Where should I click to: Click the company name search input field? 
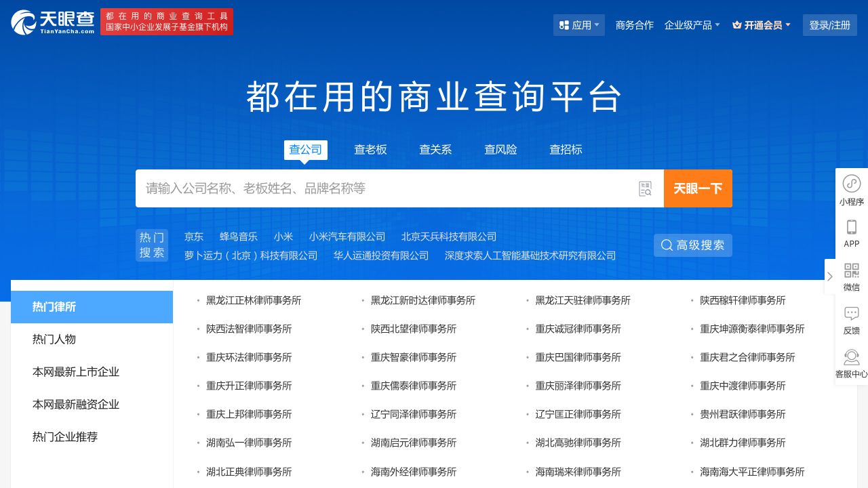[387, 188]
